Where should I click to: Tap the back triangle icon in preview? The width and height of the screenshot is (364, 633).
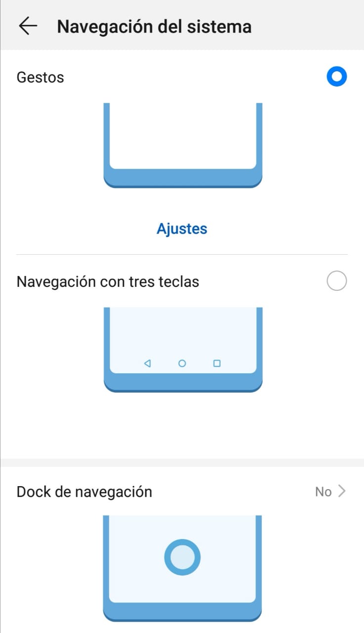coord(147,363)
